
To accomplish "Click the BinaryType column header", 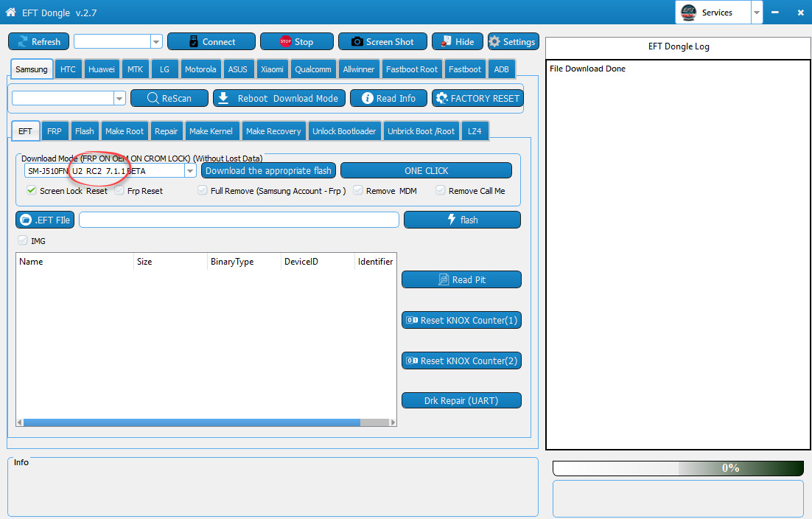I will pos(244,262).
